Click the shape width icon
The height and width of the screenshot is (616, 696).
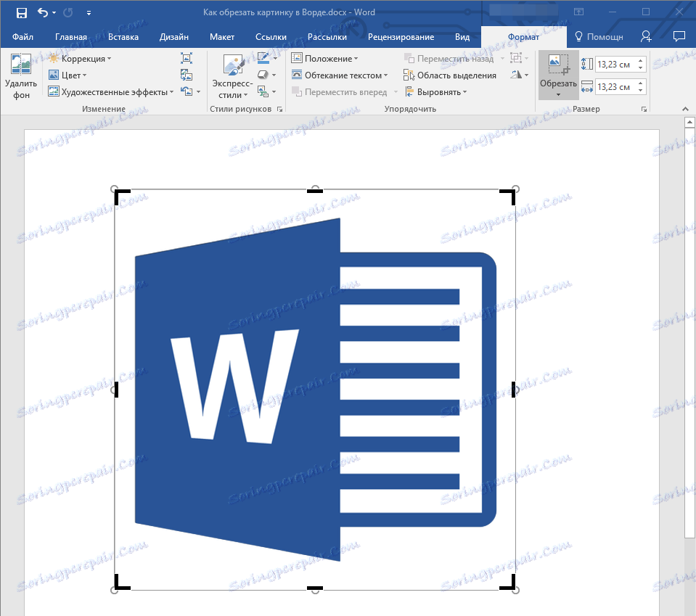coord(587,86)
